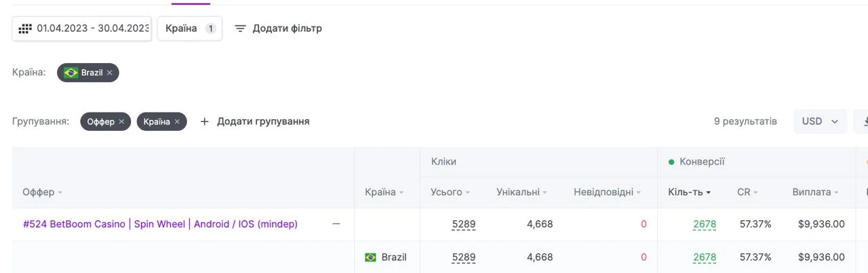The height and width of the screenshot is (273, 868).
Task: Click the 2678 conversions link in Brazil row
Action: pos(705,257)
